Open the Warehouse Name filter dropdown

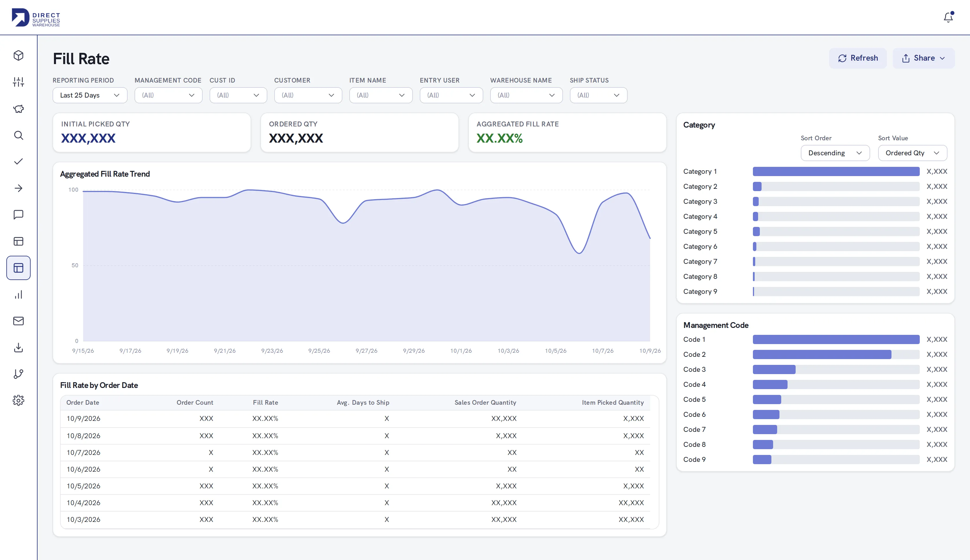(526, 95)
